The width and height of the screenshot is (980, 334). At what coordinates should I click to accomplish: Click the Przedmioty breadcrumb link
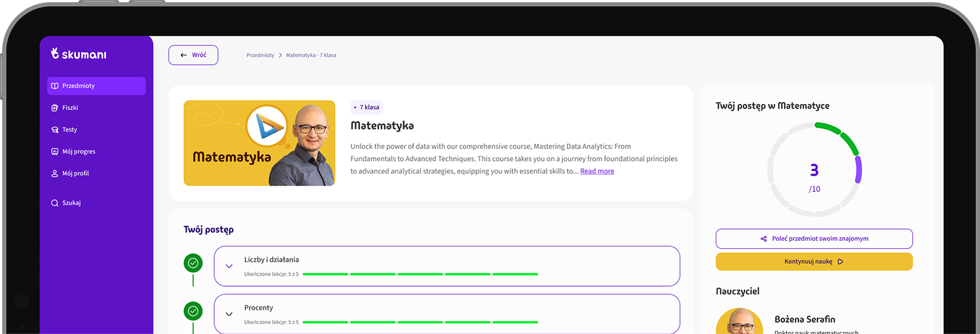point(260,55)
